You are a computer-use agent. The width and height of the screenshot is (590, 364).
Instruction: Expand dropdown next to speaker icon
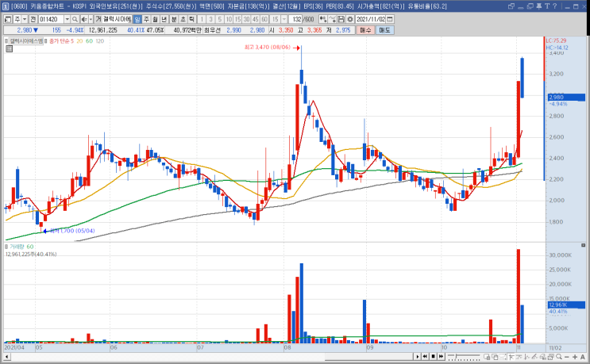91,19
